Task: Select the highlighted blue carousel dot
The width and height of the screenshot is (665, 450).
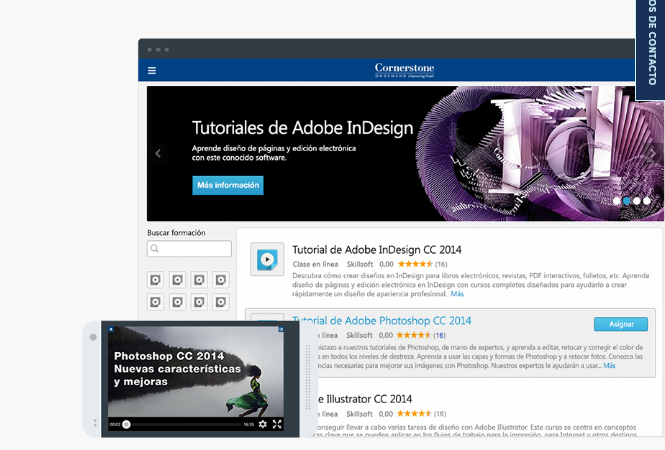Action: click(x=626, y=201)
